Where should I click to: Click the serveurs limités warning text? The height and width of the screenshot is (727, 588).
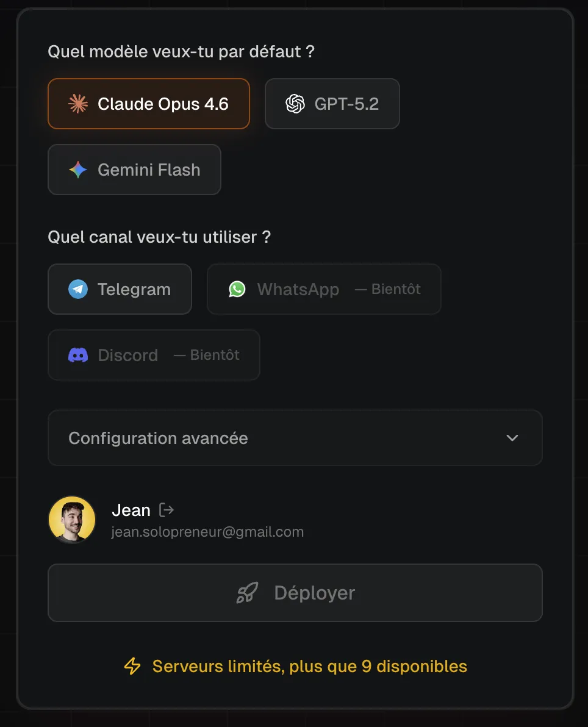pyautogui.click(x=308, y=666)
